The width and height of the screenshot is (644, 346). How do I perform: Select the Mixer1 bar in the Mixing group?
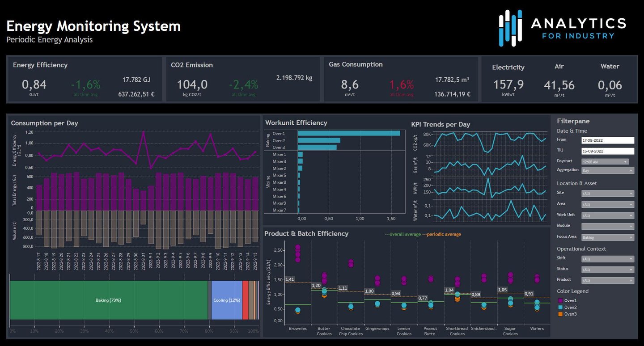pyautogui.click(x=300, y=154)
